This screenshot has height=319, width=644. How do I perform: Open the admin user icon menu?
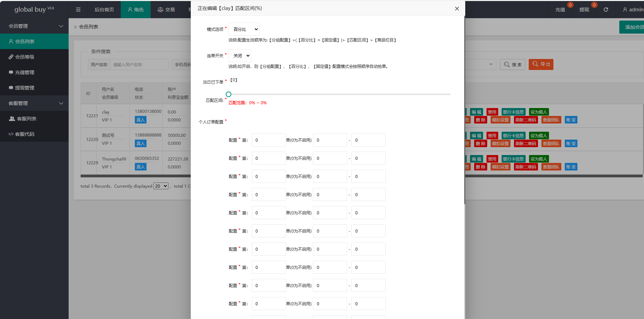[633, 10]
